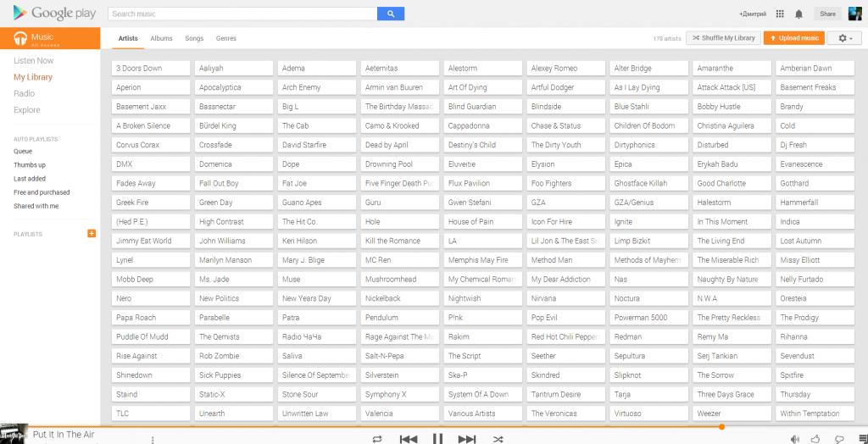Click the Music headphones icon

coord(20,38)
